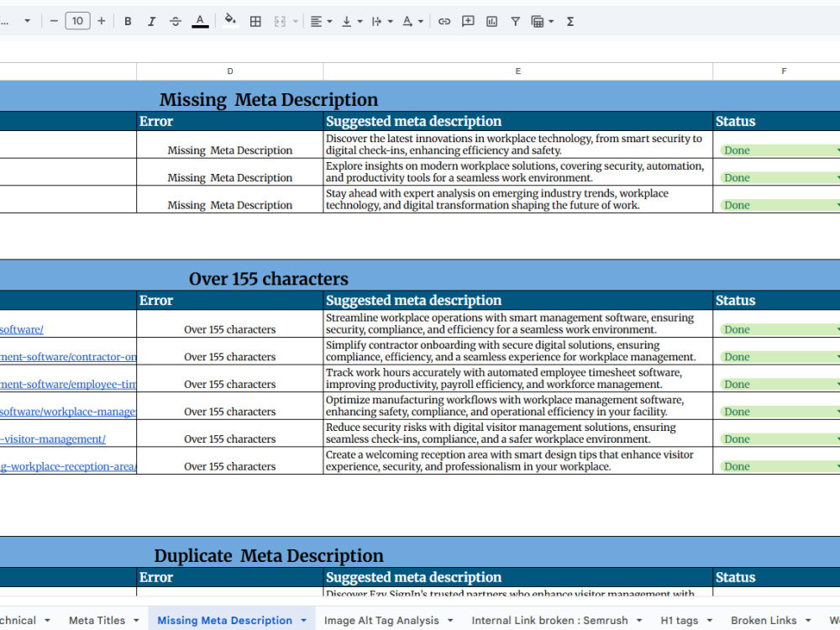Open the Meta Titles sheet tab
Screen dimensions: 840x630
coord(97,621)
